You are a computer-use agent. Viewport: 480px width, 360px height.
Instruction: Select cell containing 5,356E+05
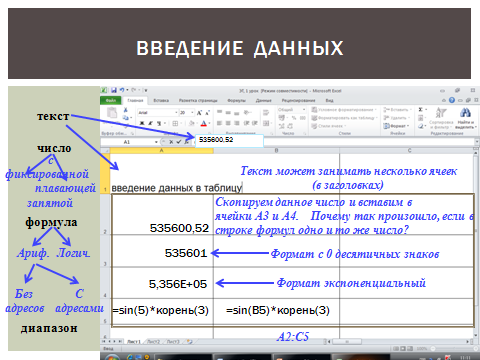tap(162, 283)
